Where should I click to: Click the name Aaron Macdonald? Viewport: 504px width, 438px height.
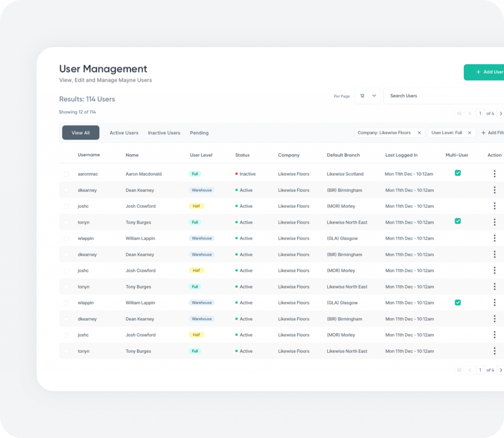144,174
